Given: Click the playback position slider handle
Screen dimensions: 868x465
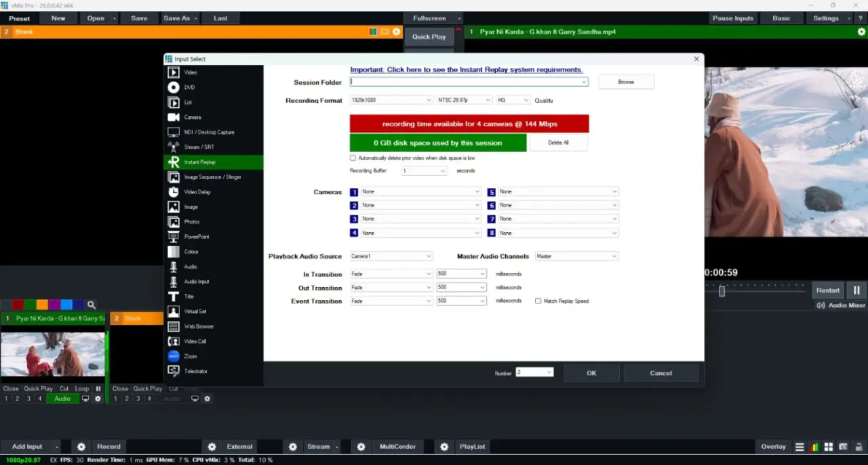Looking at the screenshot, I should coord(722,291).
